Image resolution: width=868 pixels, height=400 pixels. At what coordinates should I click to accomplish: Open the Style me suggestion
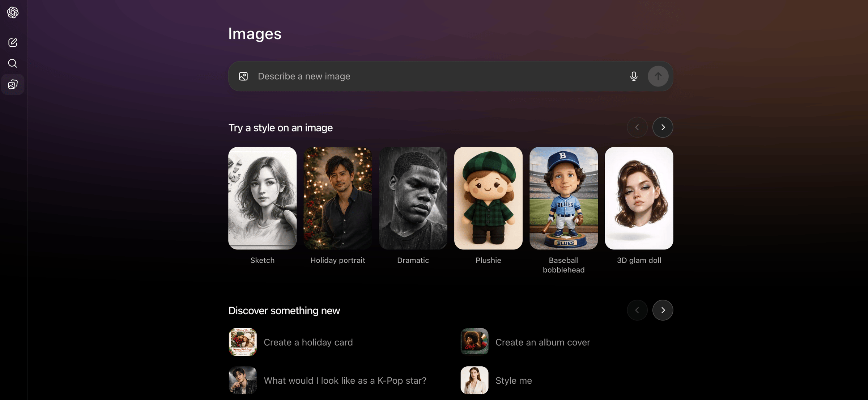point(513,380)
